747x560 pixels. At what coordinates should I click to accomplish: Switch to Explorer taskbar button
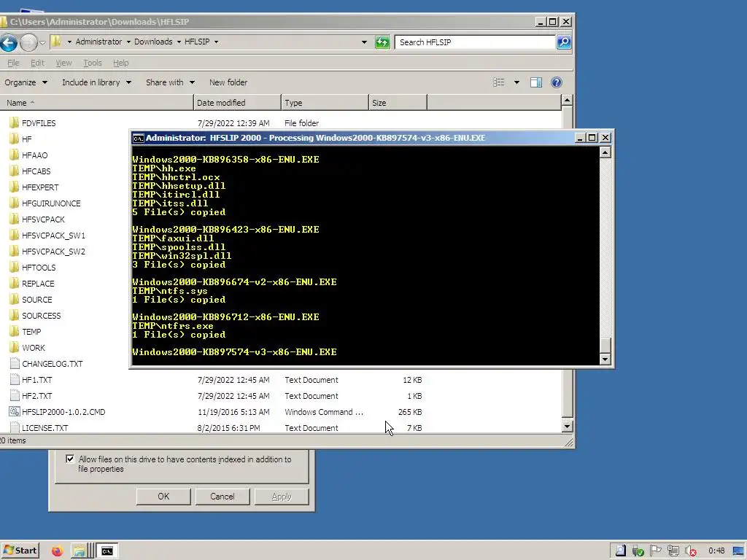(80, 551)
